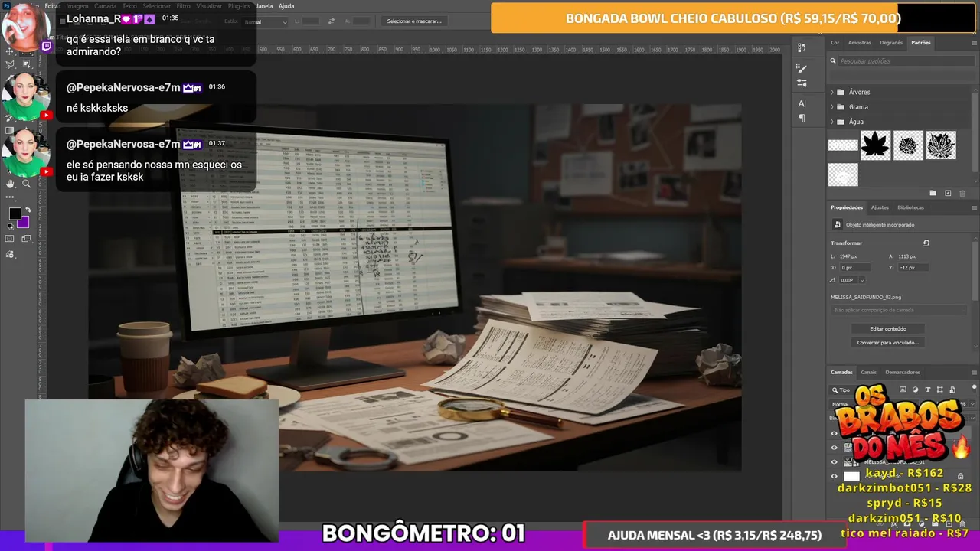
Task: Click Editar conteúdo button
Action: 888,329
